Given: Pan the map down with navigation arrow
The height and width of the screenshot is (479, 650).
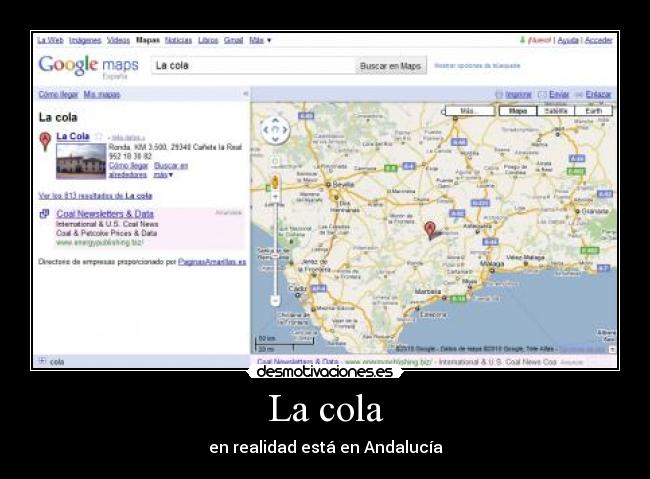Looking at the screenshot, I should [275, 139].
